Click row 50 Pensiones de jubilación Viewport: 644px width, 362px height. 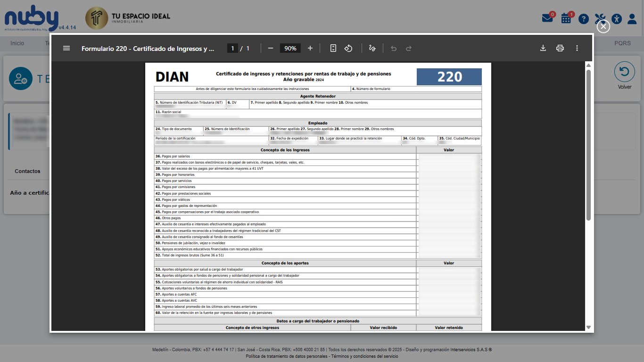tap(285, 243)
